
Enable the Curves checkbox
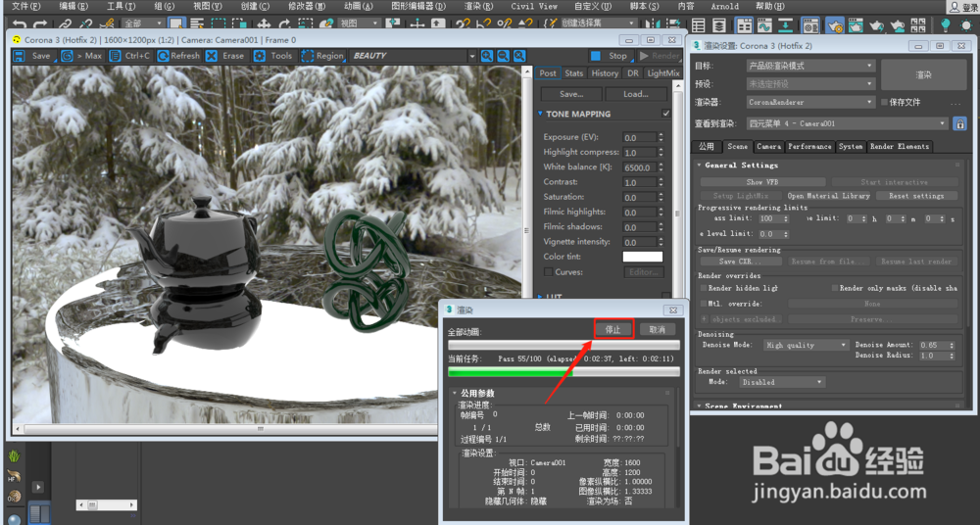pyautogui.click(x=548, y=272)
